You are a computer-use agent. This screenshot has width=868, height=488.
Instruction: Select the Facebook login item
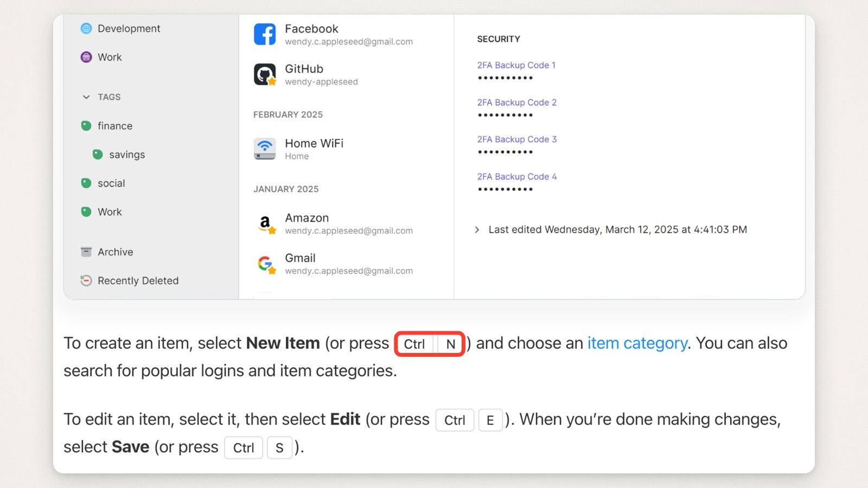click(346, 34)
